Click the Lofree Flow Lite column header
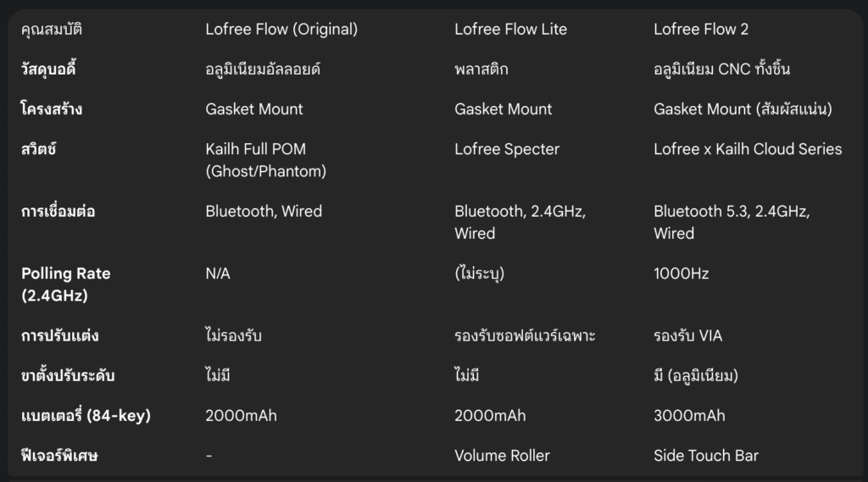The height and width of the screenshot is (482, 868). (510, 30)
